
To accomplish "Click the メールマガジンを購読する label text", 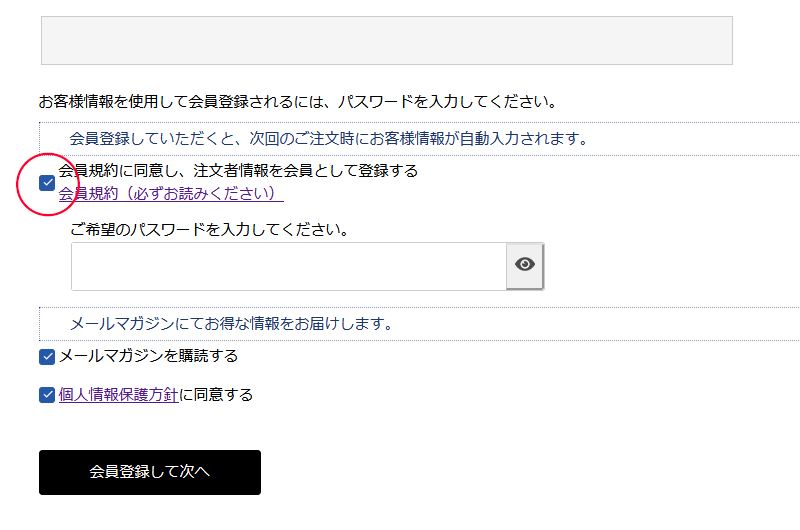I will coord(148,356).
